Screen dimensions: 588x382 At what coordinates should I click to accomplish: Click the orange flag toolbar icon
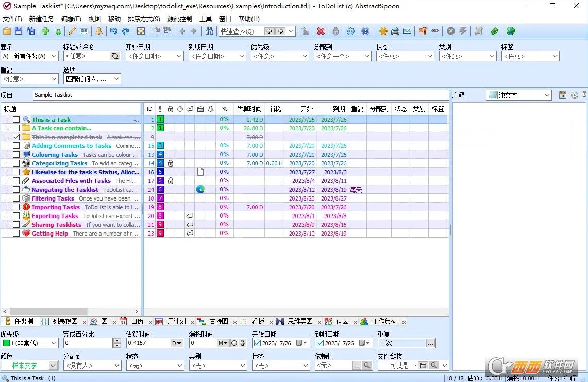(423, 31)
